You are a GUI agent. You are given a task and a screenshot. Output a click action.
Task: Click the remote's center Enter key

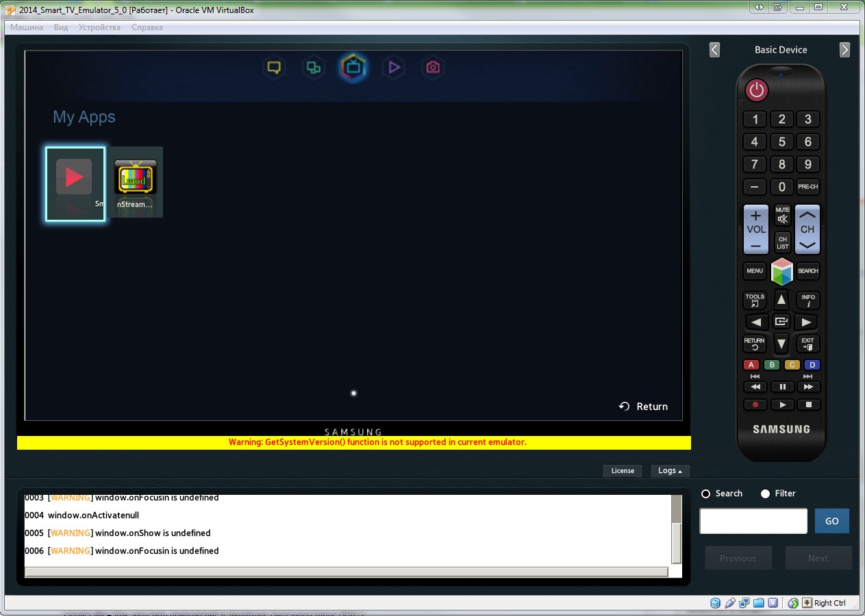(781, 321)
